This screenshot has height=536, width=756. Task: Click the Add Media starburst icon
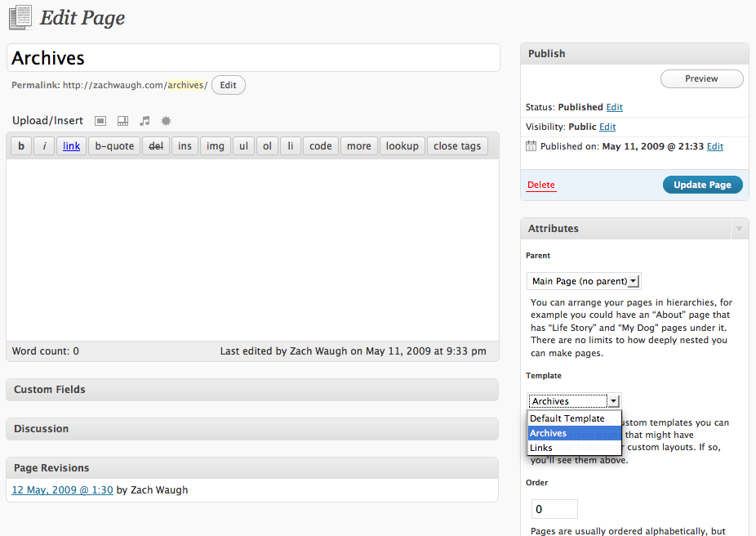(166, 121)
